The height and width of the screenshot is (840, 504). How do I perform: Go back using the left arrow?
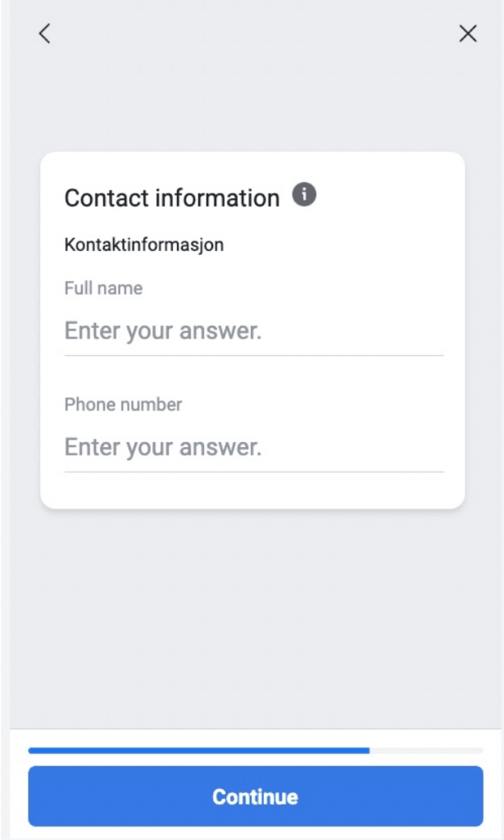click(x=44, y=34)
